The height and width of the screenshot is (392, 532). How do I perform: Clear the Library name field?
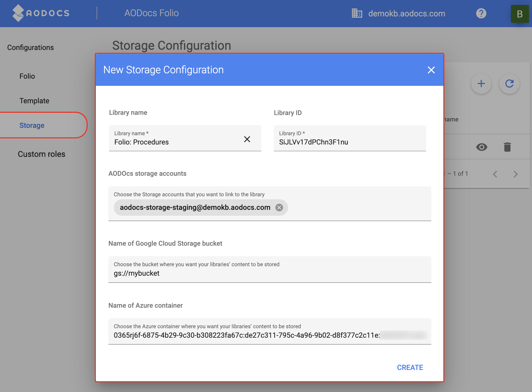pos(247,139)
